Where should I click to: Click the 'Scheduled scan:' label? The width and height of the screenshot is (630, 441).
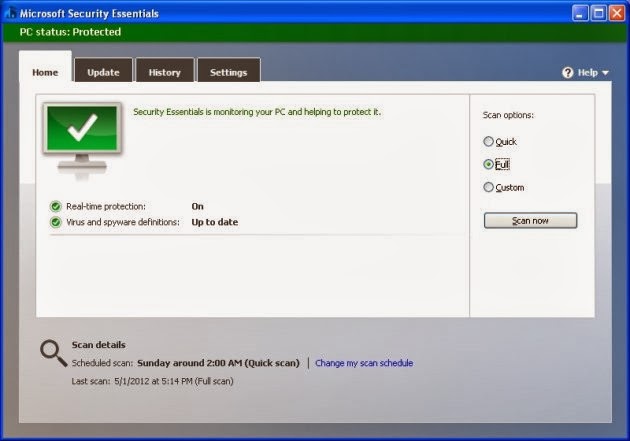click(x=102, y=363)
